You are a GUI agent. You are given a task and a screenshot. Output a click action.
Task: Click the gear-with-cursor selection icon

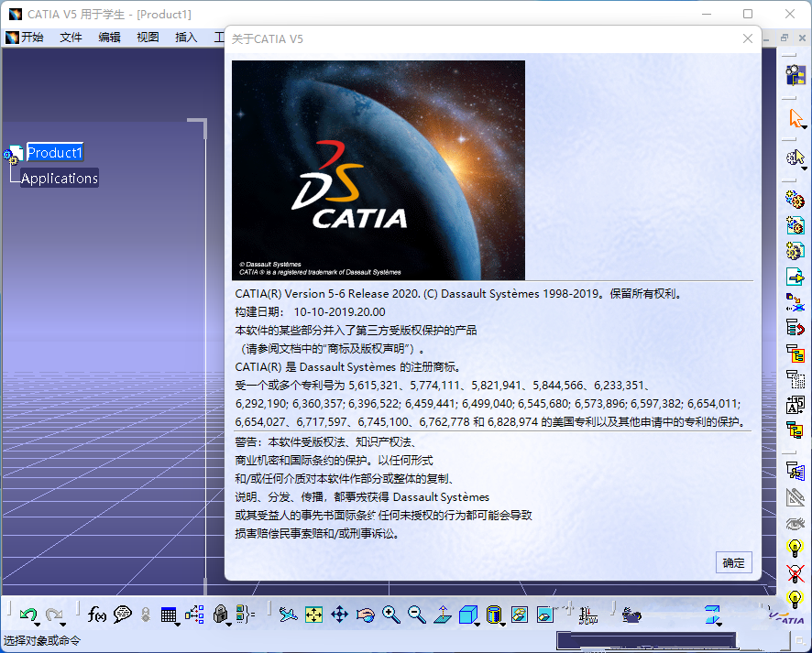(x=795, y=158)
